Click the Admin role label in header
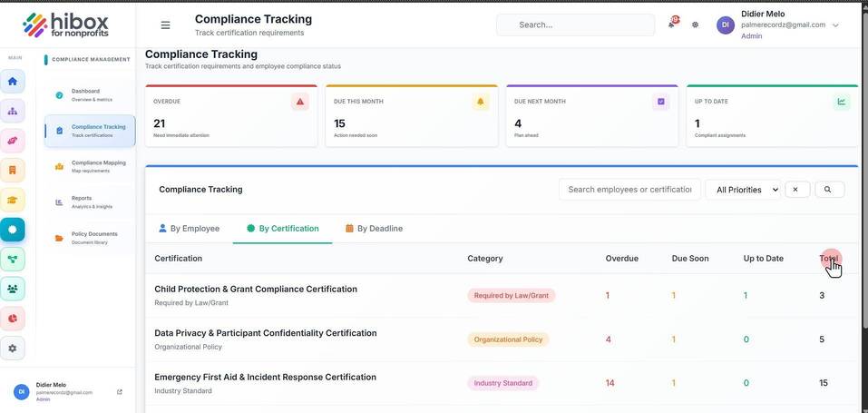This screenshot has height=413, width=868. click(751, 36)
